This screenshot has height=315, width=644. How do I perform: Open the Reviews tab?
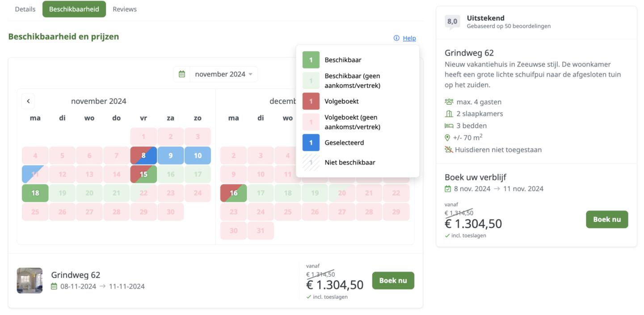click(x=125, y=9)
